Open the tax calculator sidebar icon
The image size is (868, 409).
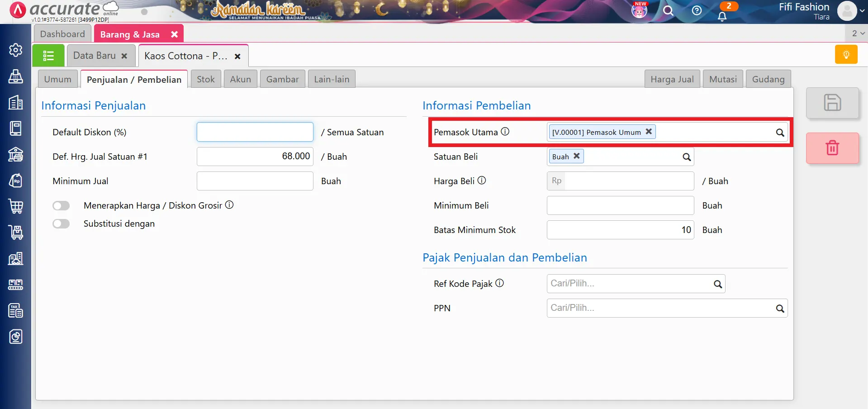coord(16,311)
